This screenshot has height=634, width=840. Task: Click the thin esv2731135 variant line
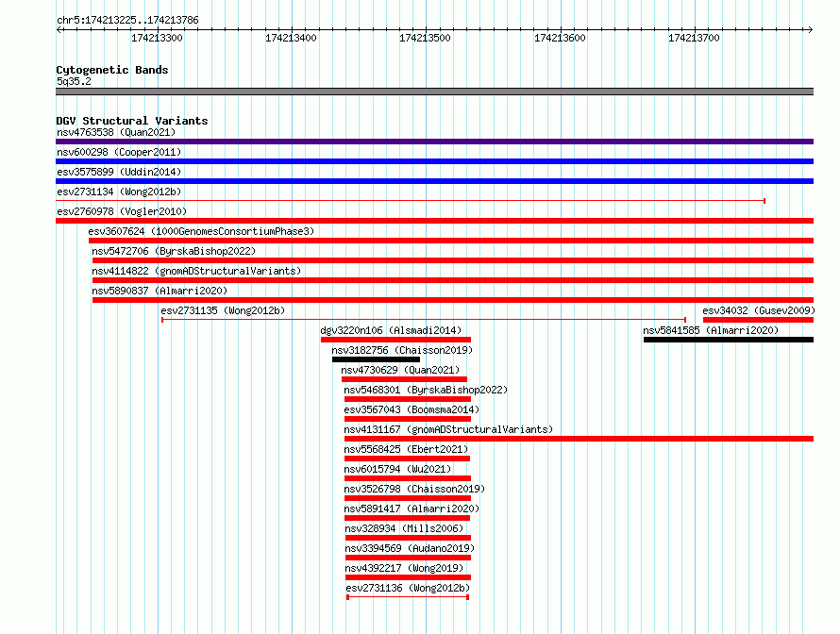[x=424, y=320]
